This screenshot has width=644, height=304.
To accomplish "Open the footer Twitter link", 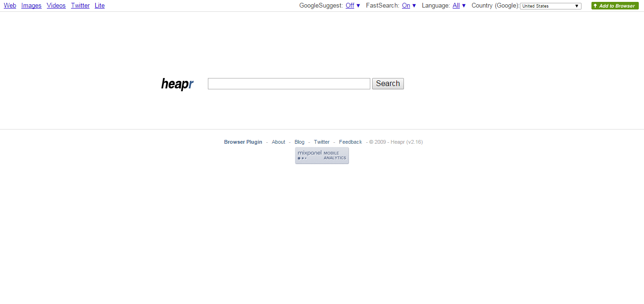I will pyautogui.click(x=322, y=142).
